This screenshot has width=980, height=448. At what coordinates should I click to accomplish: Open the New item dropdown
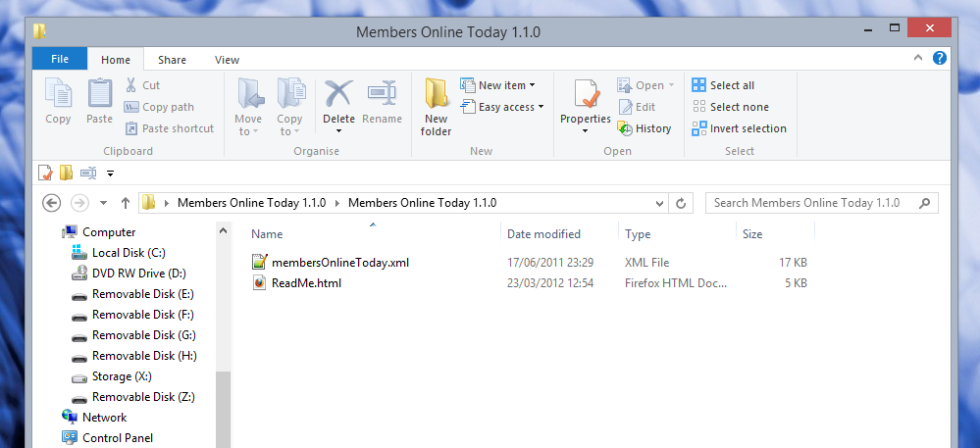click(x=498, y=85)
